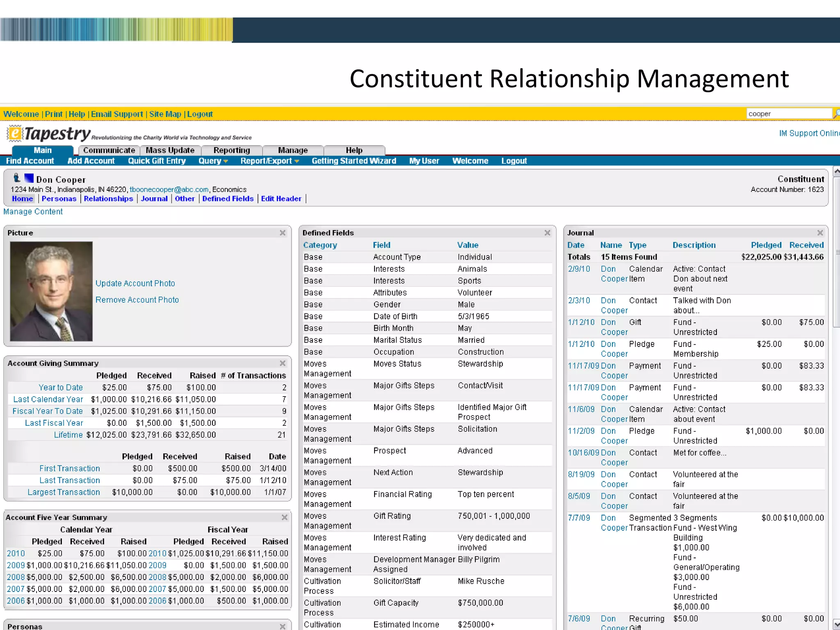The image size is (840, 630).
Task: Open the Site Map link
Action: (x=165, y=114)
